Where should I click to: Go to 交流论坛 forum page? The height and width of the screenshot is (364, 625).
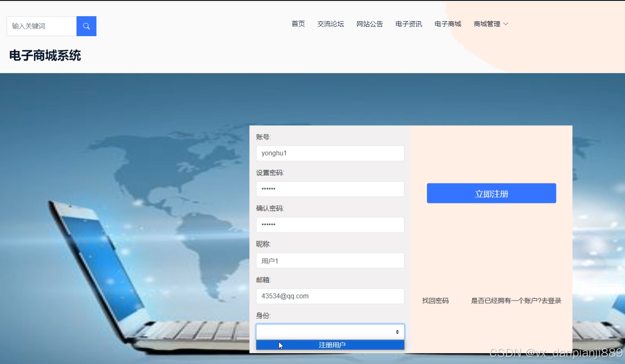coord(331,24)
